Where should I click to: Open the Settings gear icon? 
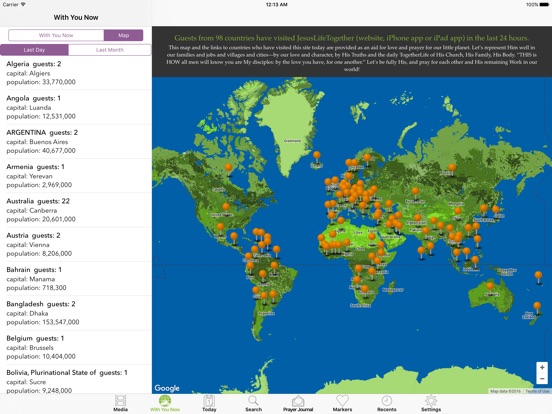(x=431, y=401)
